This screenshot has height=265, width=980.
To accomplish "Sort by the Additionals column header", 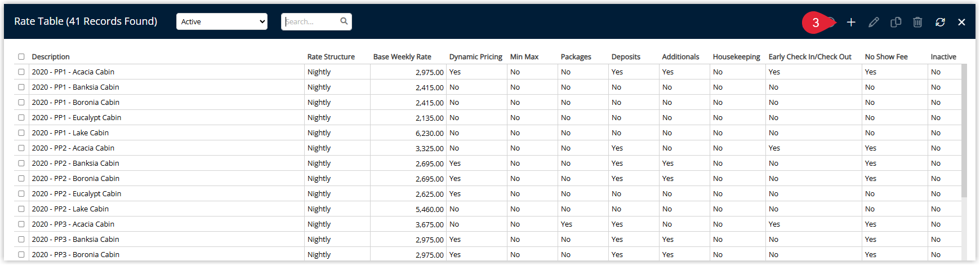I will [x=680, y=57].
